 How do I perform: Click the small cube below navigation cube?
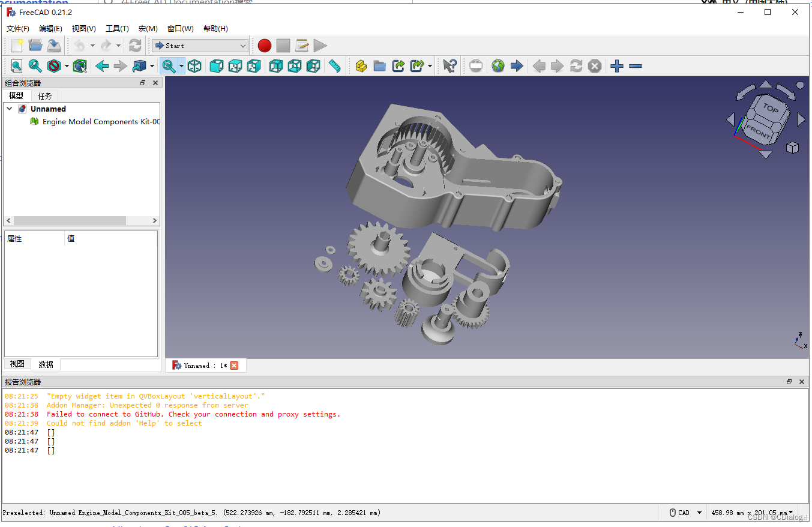(792, 147)
